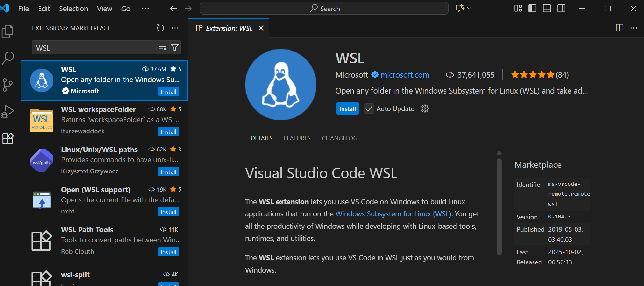Refresh the extensions marketplace list
This screenshot has width=644, height=286.
pyautogui.click(x=160, y=28)
